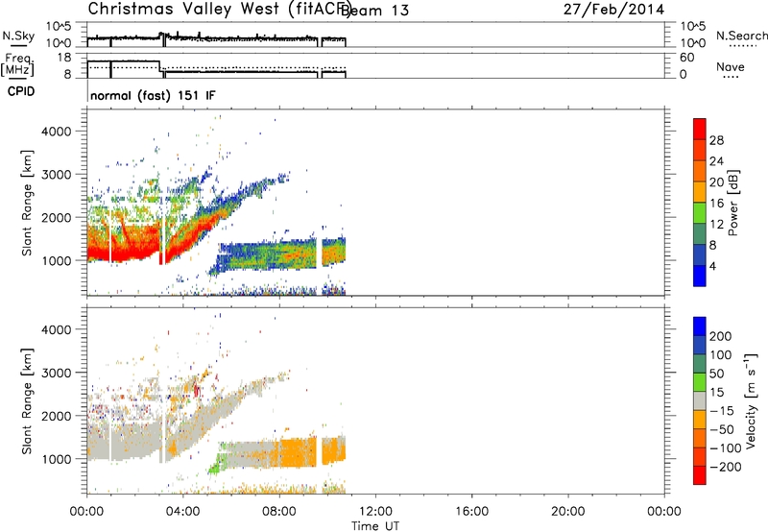Click the "-15" label on the velocity scale

click(x=722, y=410)
